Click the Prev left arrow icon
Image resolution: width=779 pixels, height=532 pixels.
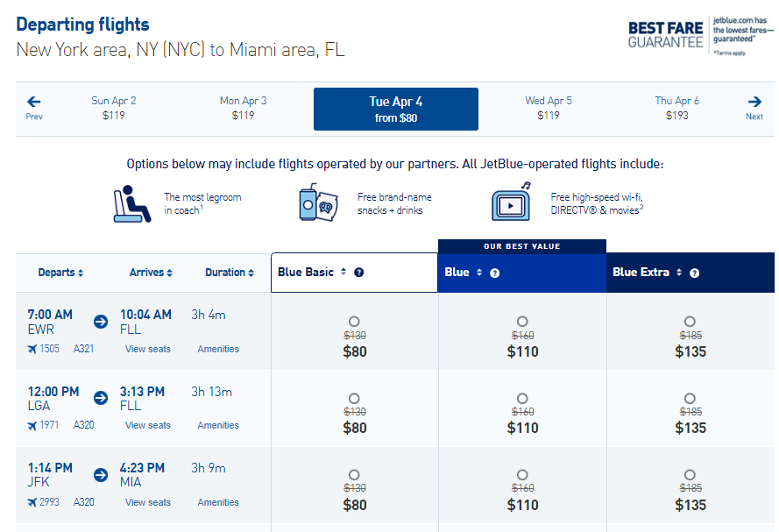(34, 102)
